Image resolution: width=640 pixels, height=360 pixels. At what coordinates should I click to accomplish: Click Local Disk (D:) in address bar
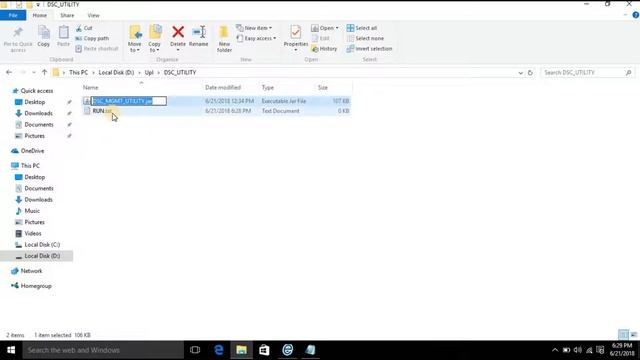click(116, 72)
